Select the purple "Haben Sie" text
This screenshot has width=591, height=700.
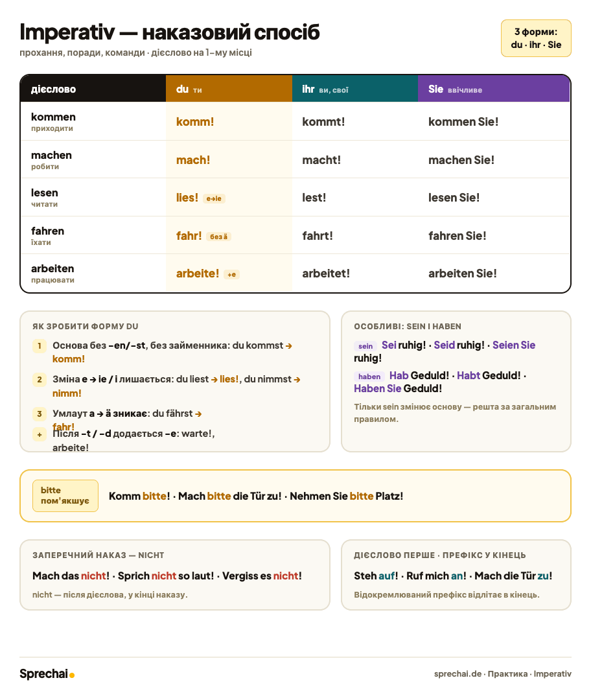[x=378, y=388]
